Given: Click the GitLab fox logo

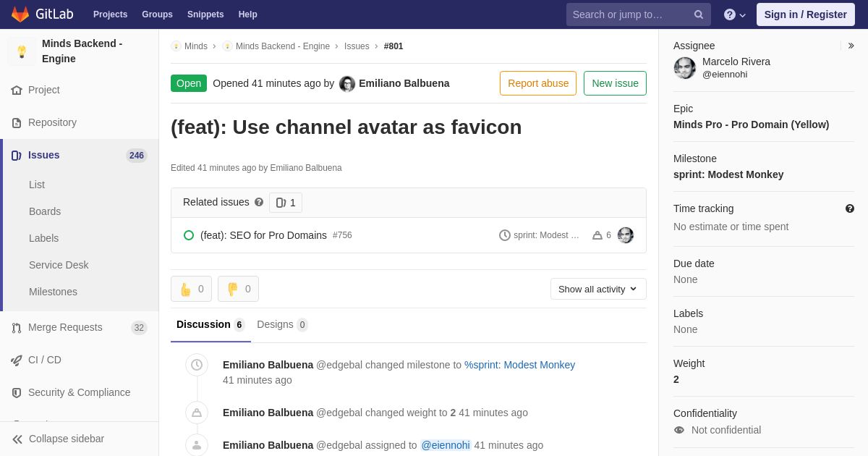Looking at the screenshot, I should point(20,14).
